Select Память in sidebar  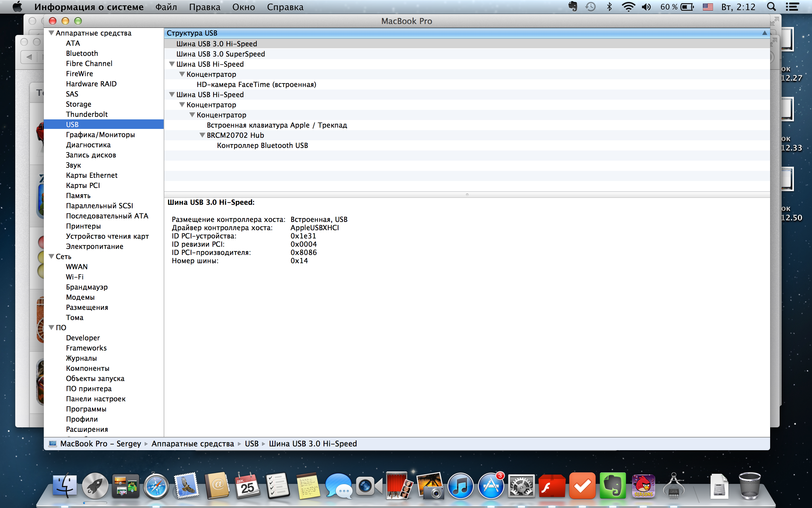tap(104, 196)
